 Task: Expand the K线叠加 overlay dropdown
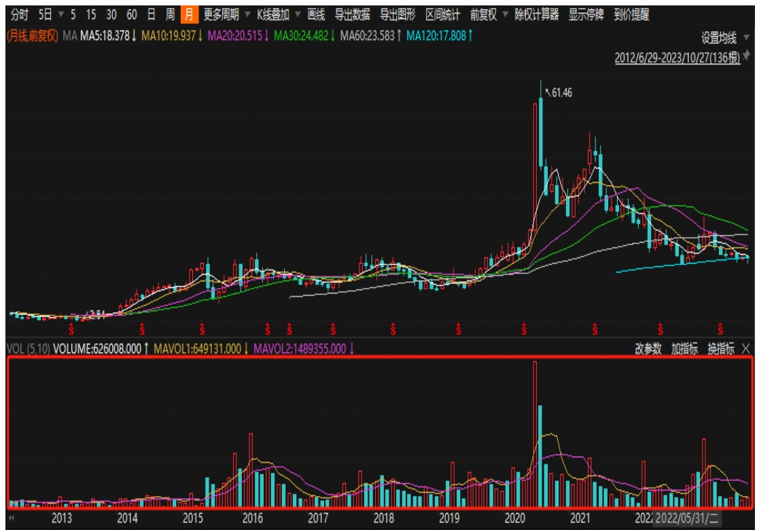pos(278,14)
